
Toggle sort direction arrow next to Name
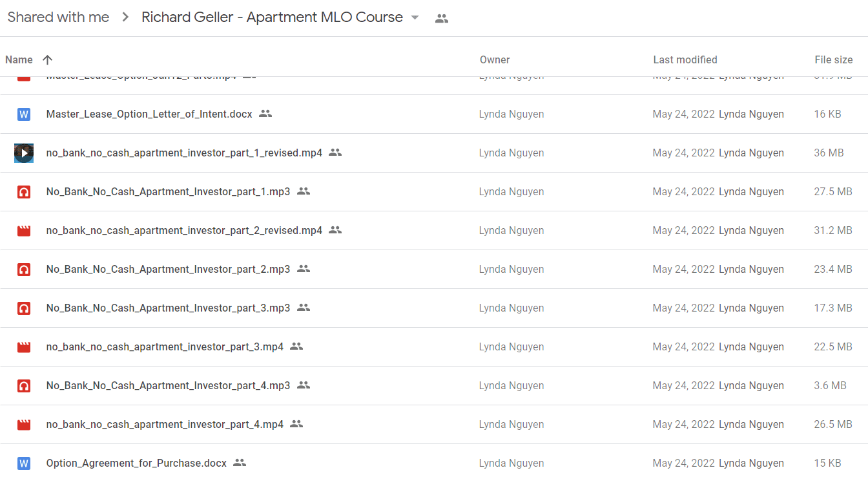[47, 59]
